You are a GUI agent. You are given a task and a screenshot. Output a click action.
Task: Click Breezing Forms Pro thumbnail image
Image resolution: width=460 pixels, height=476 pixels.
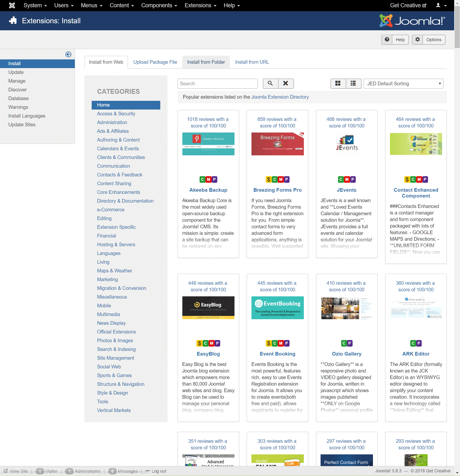tap(277, 144)
